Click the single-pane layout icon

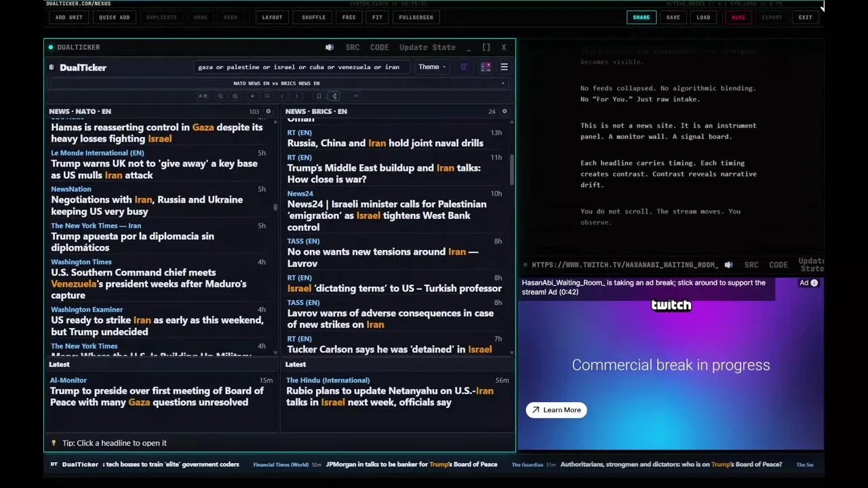pos(319,96)
